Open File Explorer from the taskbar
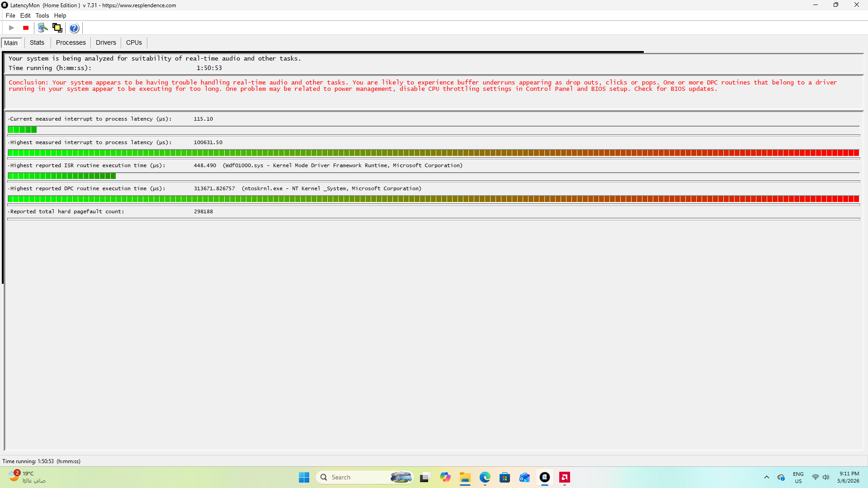The image size is (868, 488). pos(465,477)
